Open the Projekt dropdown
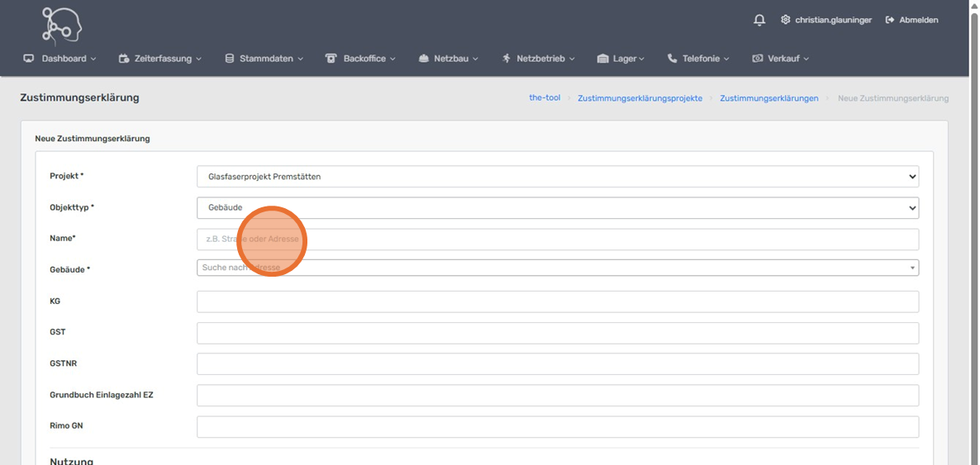Screen dimensions: 980x465 (557, 177)
